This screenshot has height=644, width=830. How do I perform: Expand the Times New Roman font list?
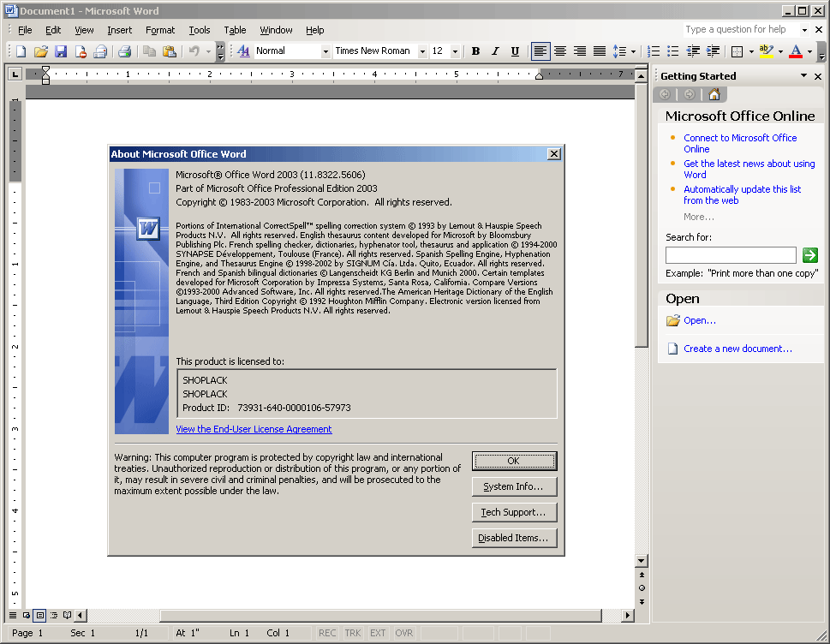[422, 51]
